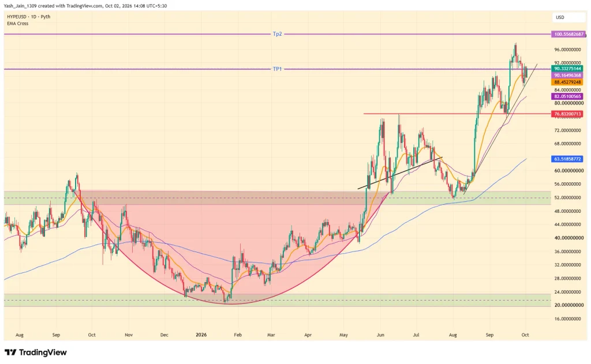
Task: Click the HYPEUSD 1D Pyth symbol title
Action: [29, 17]
